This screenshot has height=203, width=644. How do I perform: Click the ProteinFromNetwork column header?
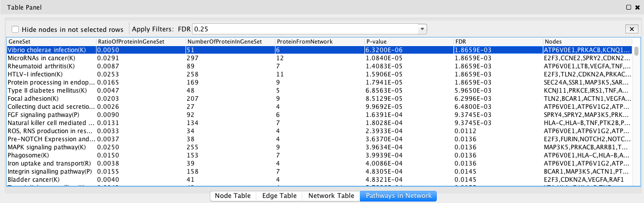pos(319,42)
